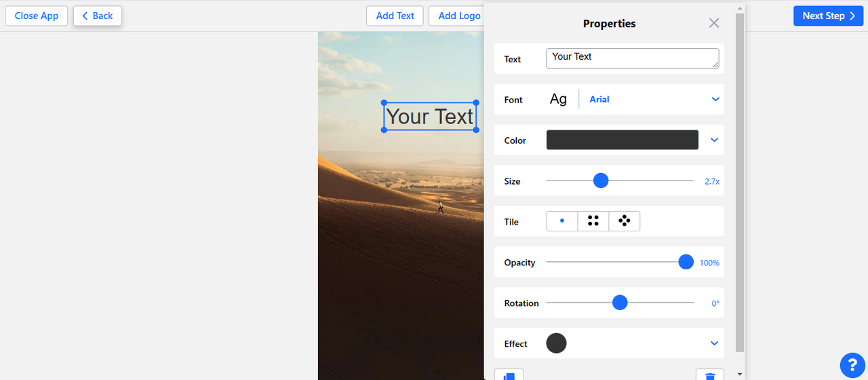Click the scrollbar down arrow in Properties panel
This screenshot has width=868, height=380.
point(740,374)
